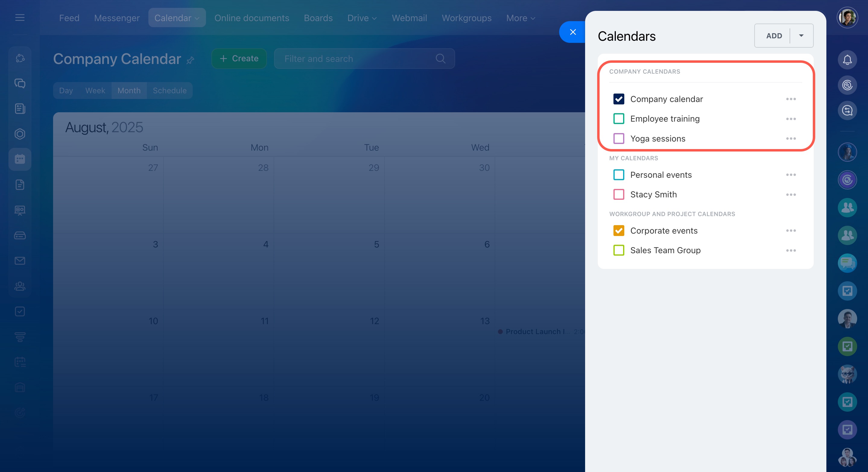Open user profile avatar top right
The width and height of the screenshot is (868, 472).
tap(847, 18)
